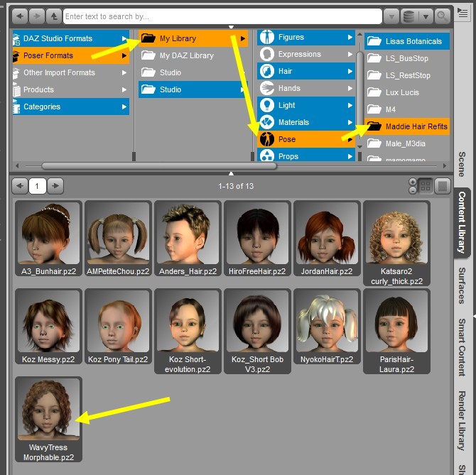The image size is (476, 475).
Task: Go up one folder level
Action: tap(54, 16)
